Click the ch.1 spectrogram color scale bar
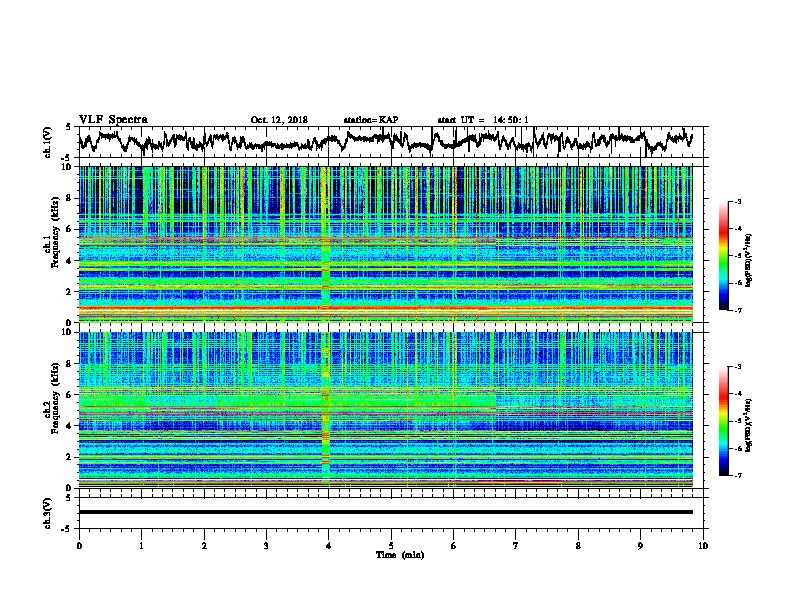This screenshot has width=792, height=612. pyautogui.click(x=723, y=256)
